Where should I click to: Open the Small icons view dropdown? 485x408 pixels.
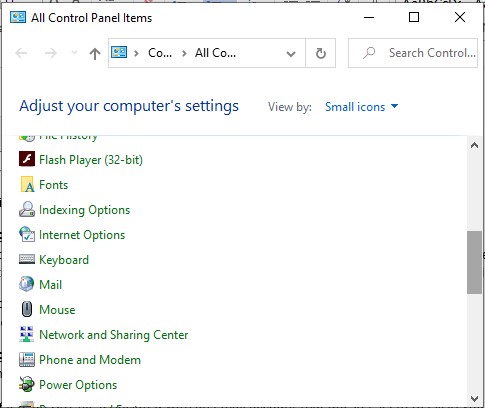pos(362,107)
